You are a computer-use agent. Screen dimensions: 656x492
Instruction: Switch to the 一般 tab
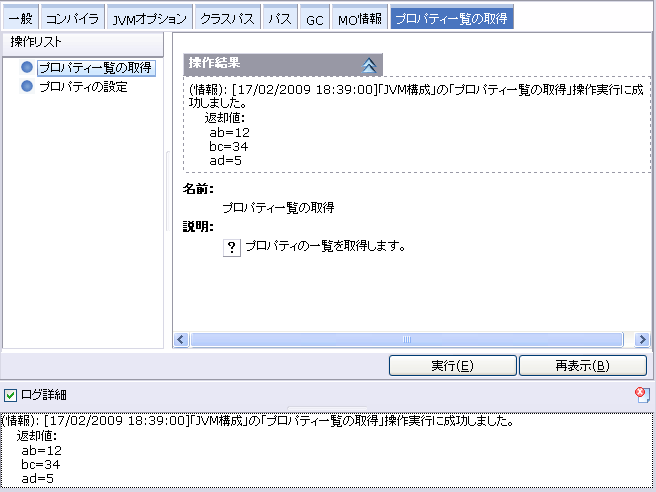(x=20, y=18)
